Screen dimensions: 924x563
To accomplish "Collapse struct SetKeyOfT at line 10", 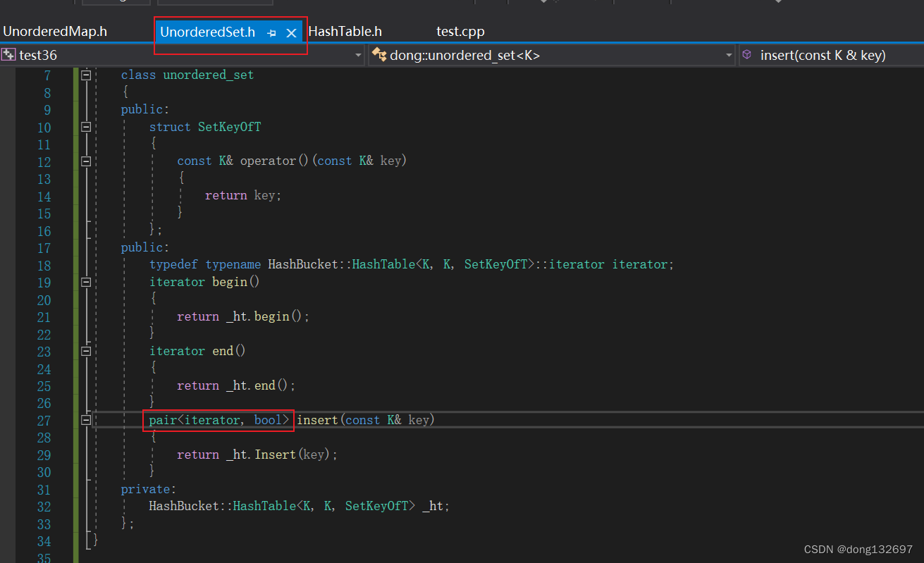I will [86, 127].
